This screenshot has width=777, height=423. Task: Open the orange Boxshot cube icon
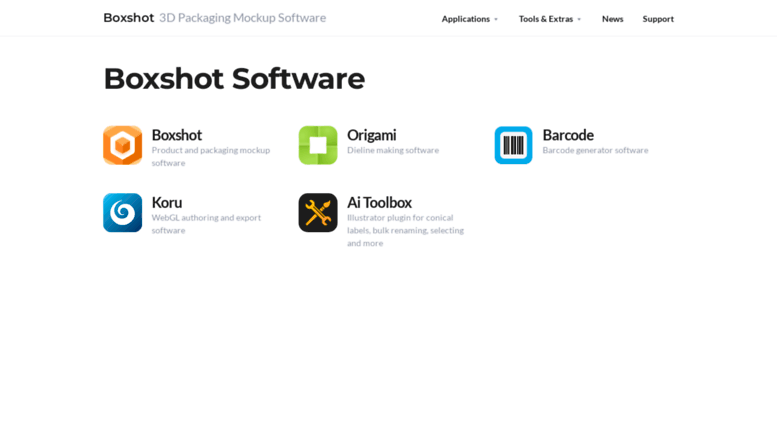(122, 145)
